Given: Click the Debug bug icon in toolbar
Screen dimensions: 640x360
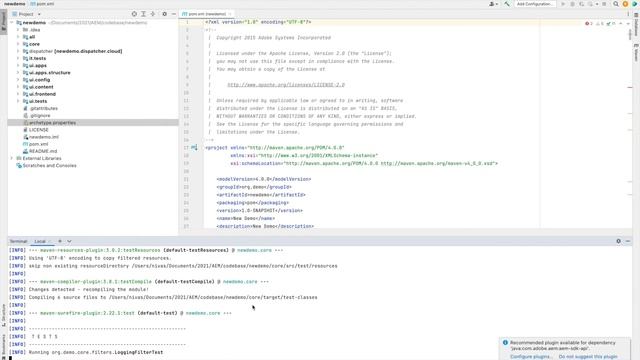Looking at the screenshot, I should [x=572, y=4].
